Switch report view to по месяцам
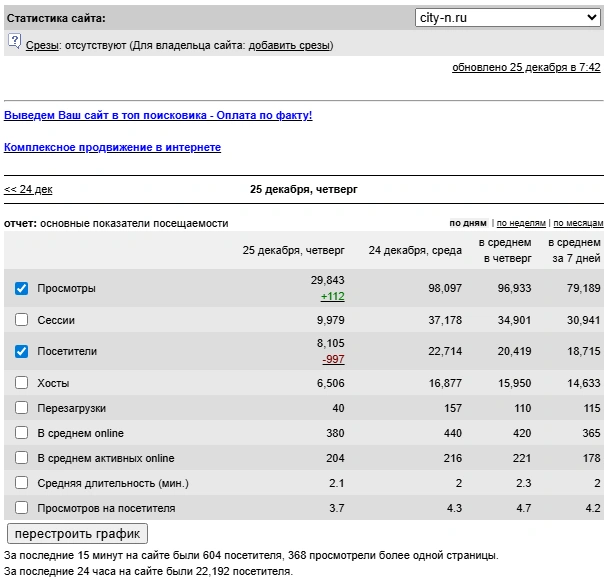Viewport: 608px width, 584px height. click(578, 223)
